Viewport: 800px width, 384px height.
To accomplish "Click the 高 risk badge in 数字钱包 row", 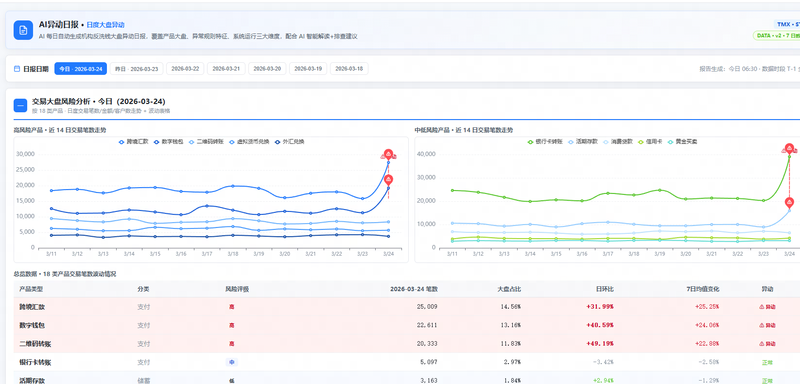I will pyautogui.click(x=232, y=325).
